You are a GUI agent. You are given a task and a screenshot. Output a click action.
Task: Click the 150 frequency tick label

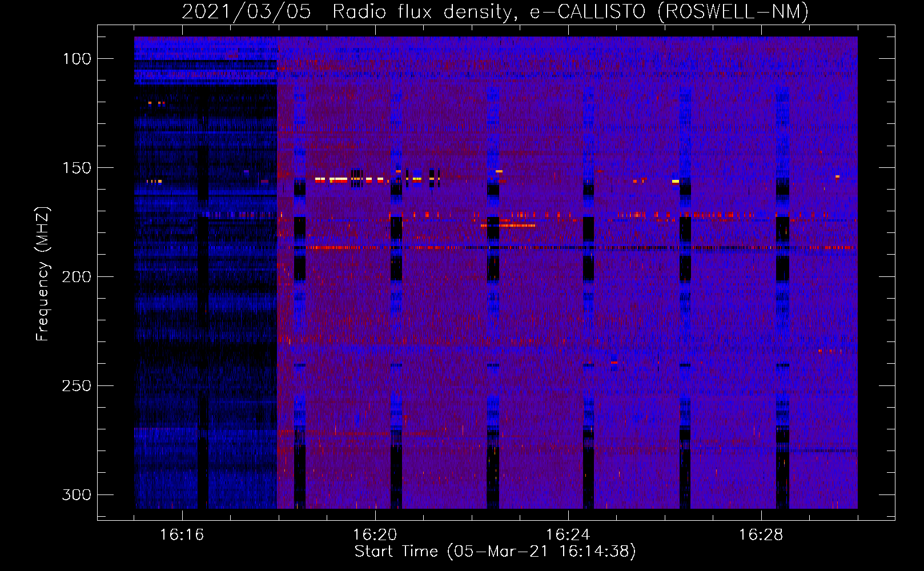(77, 168)
